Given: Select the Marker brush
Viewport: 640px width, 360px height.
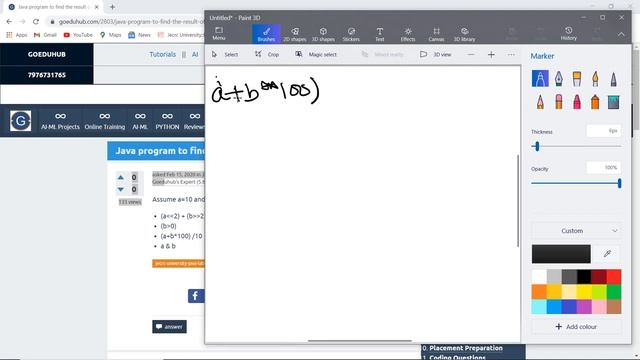Looking at the screenshot, I should tap(540, 78).
